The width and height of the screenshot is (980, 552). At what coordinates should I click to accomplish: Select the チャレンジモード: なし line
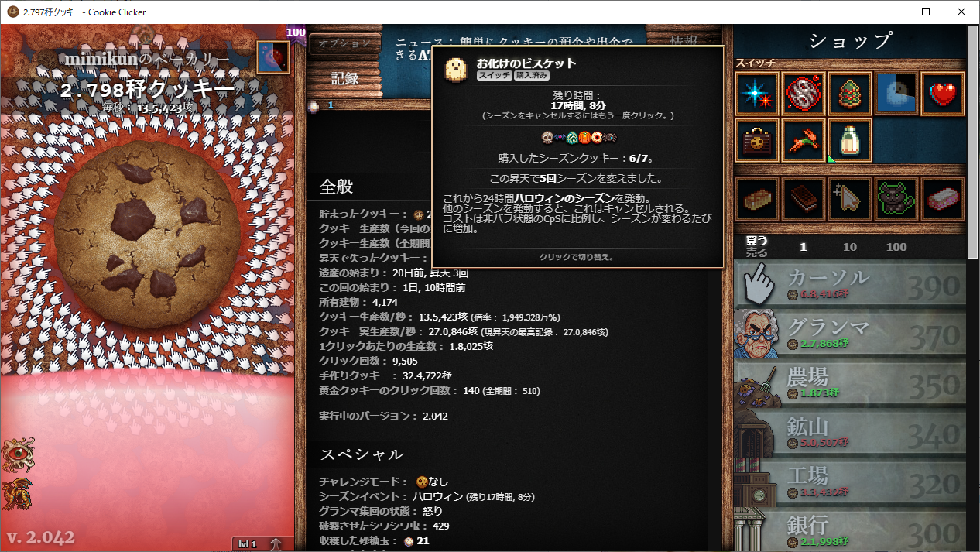(x=384, y=482)
